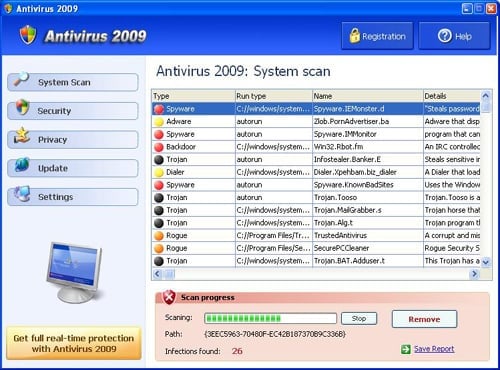500x370 pixels.
Task: Click the red dot of the Backdoor row
Action: 159,147
